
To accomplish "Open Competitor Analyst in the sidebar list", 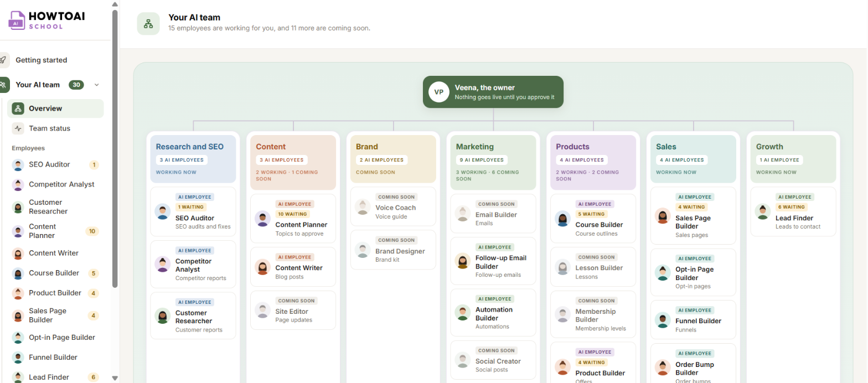I will point(55,184).
